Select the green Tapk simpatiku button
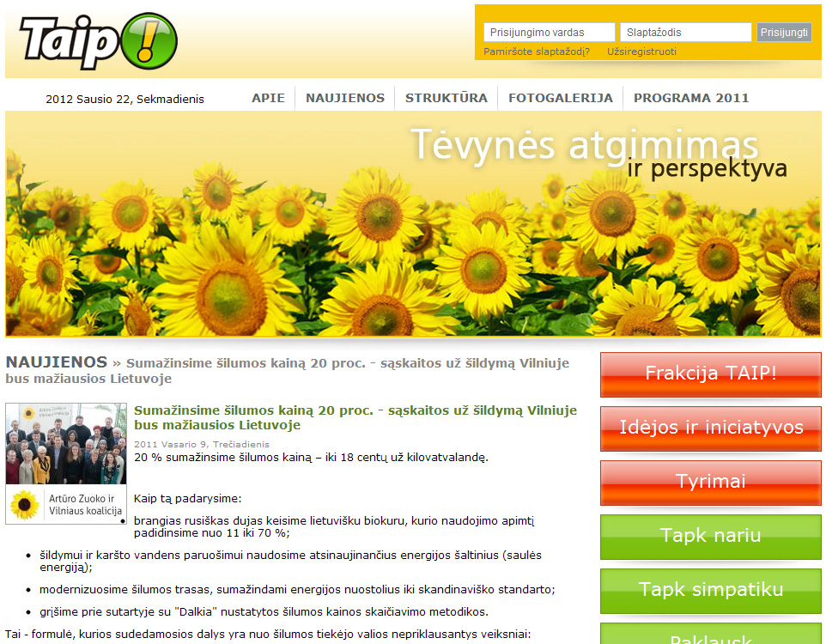The width and height of the screenshot is (826, 644). pyautogui.click(x=711, y=590)
